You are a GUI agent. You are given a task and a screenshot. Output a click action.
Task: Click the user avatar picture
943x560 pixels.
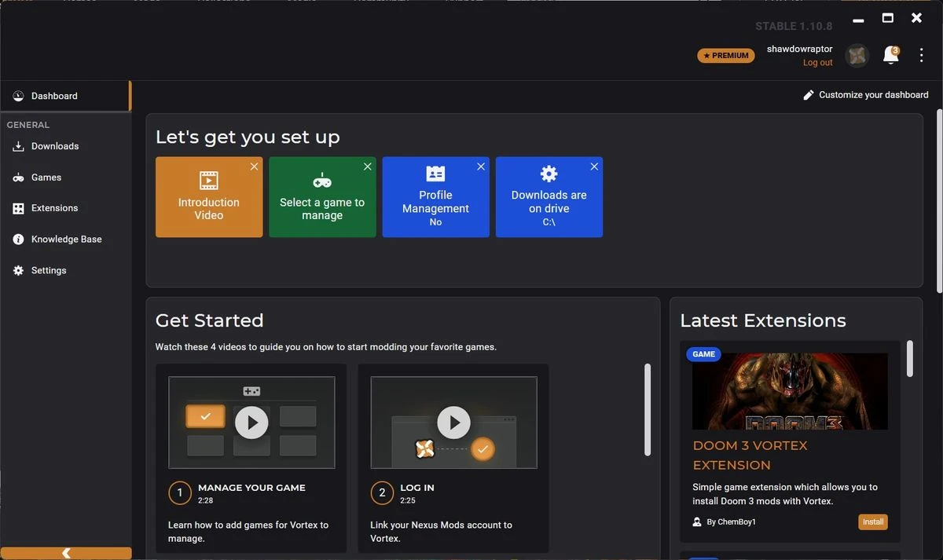coord(857,55)
